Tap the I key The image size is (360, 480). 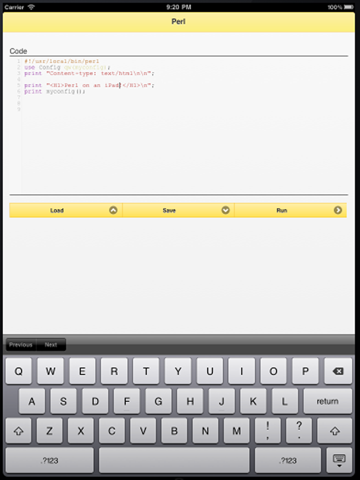pyautogui.click(x=242, y=371)
